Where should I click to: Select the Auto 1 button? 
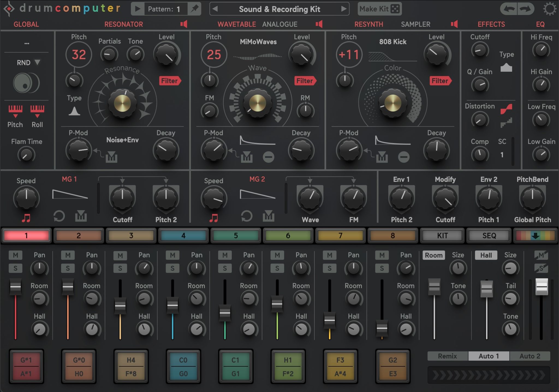point(489,356)
